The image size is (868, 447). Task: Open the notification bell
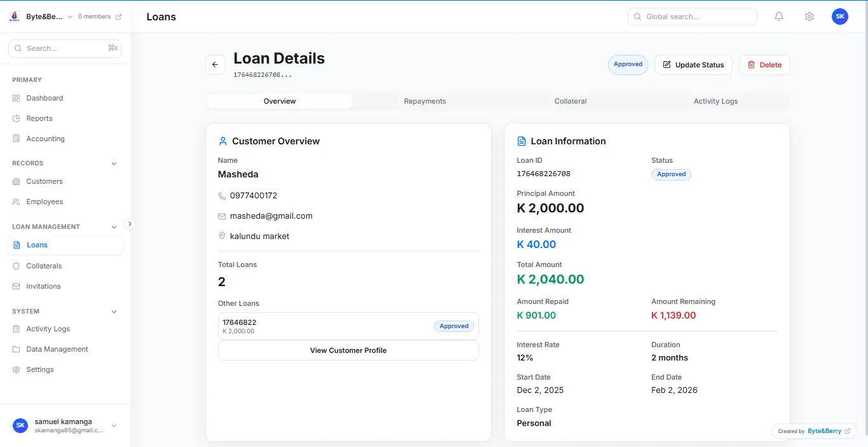coord(779,16)
